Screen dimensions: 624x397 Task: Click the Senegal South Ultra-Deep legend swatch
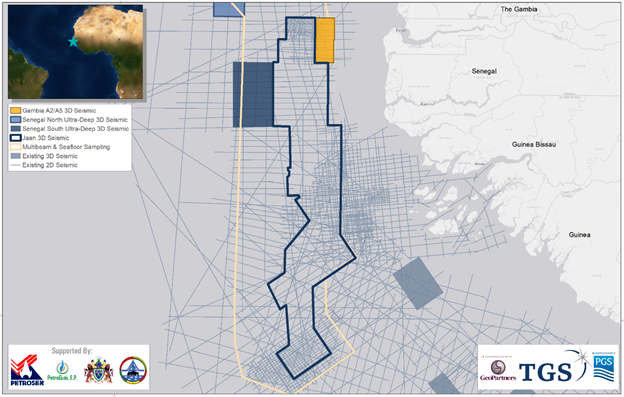click(x=16, y=129)
